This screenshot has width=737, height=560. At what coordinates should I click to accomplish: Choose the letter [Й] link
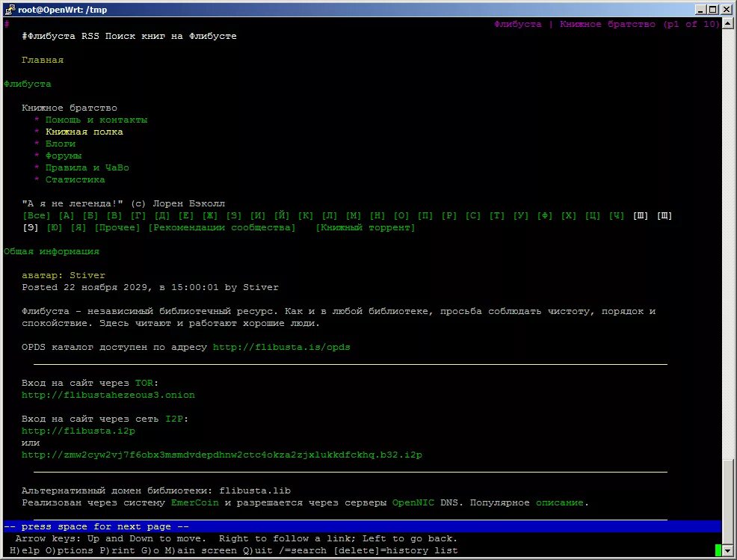pos(282,215)
